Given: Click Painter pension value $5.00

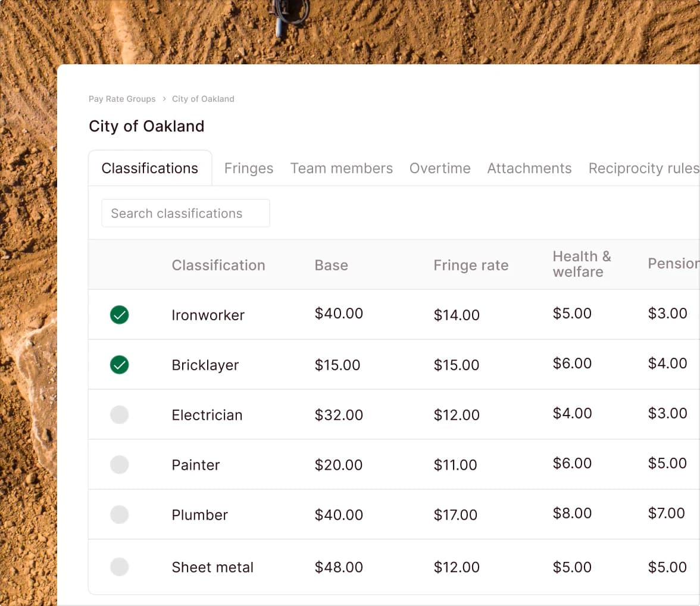Looking at the screenshot, I should [x=667, y=464].
